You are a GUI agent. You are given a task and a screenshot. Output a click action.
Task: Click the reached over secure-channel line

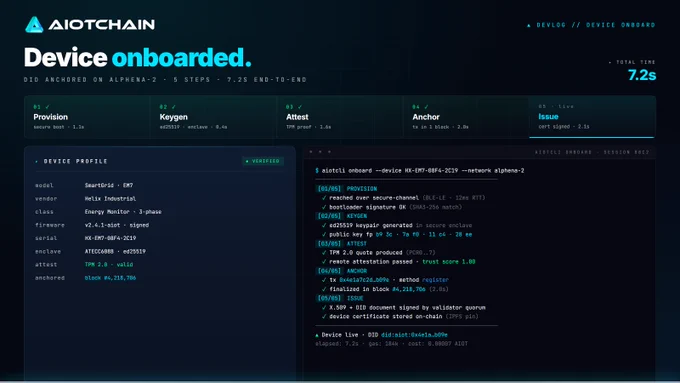(403, 198)
